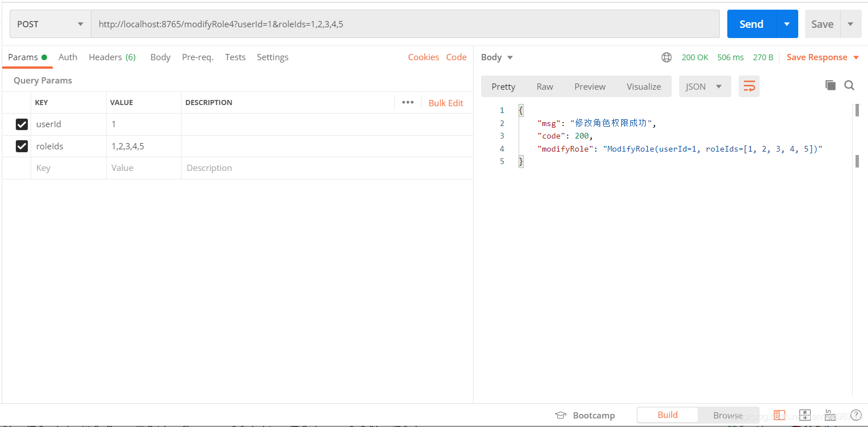Open the two-pane layout view icon
The width and height of the screenshot is (868, 427).
pos(779,415)
